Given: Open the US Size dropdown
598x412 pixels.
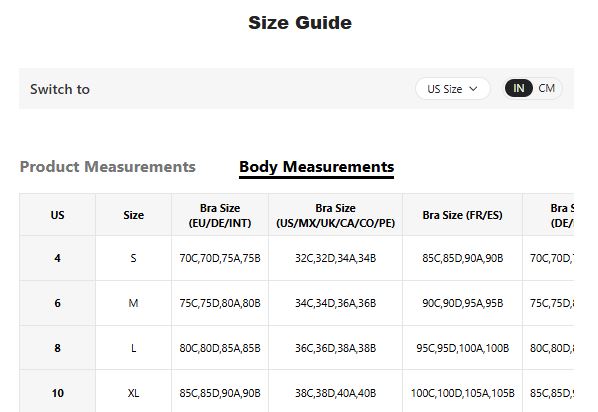Looking at the screenshot, I should 452,89.
